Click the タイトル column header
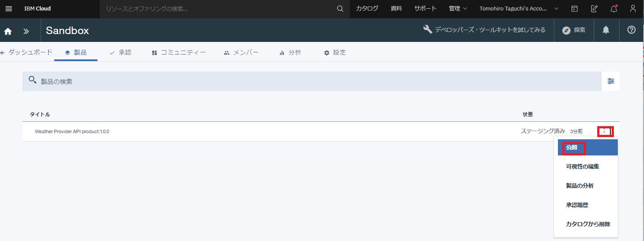 [40, 114]
